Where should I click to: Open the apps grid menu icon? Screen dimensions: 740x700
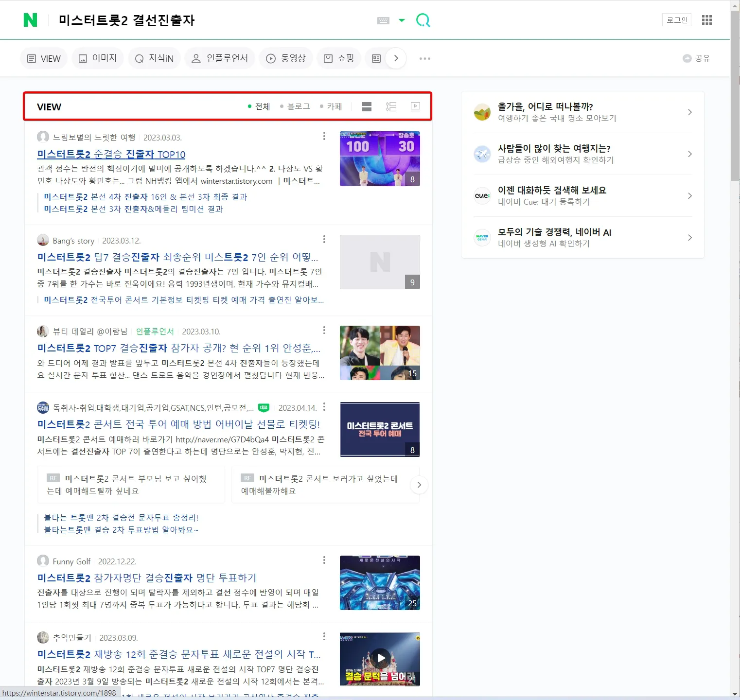click(707, 20)
